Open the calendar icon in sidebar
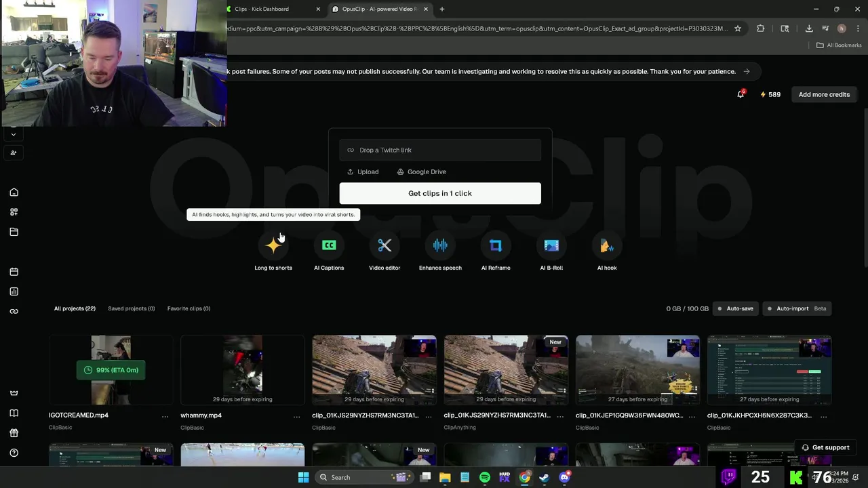This screenshot has width=868, height=488. click(x=14, y=272)
